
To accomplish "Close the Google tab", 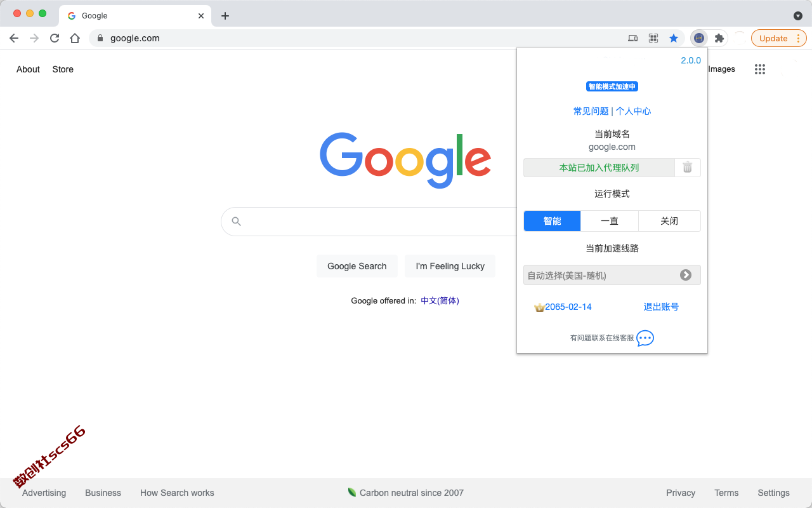I will [202, 15].
